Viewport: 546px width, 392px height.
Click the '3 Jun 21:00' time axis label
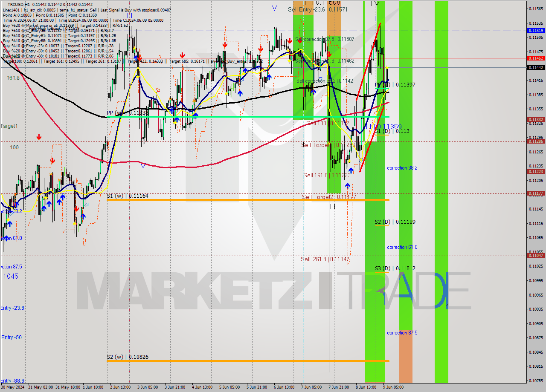tap(175, 387)
